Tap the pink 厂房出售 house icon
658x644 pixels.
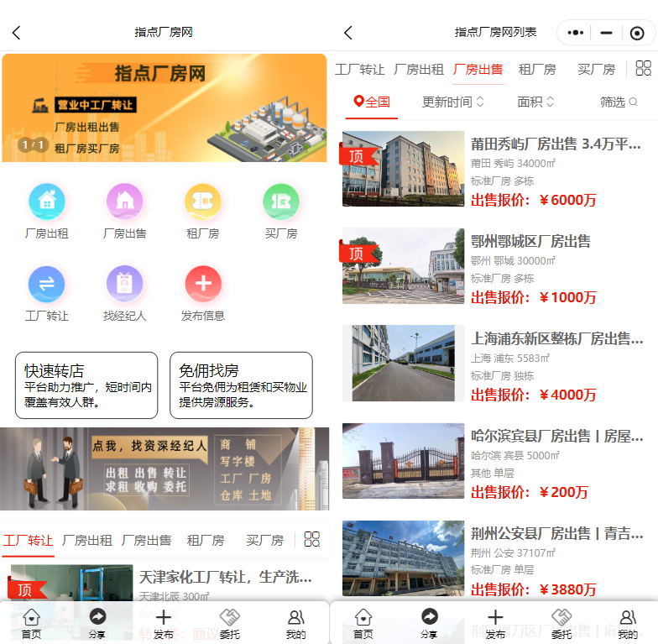click(124, 202)
